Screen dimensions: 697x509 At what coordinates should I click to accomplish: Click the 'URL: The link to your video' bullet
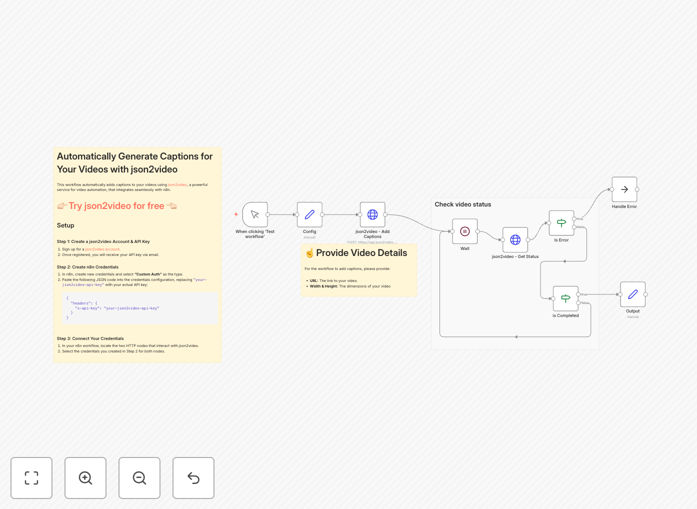coord(333,281)
